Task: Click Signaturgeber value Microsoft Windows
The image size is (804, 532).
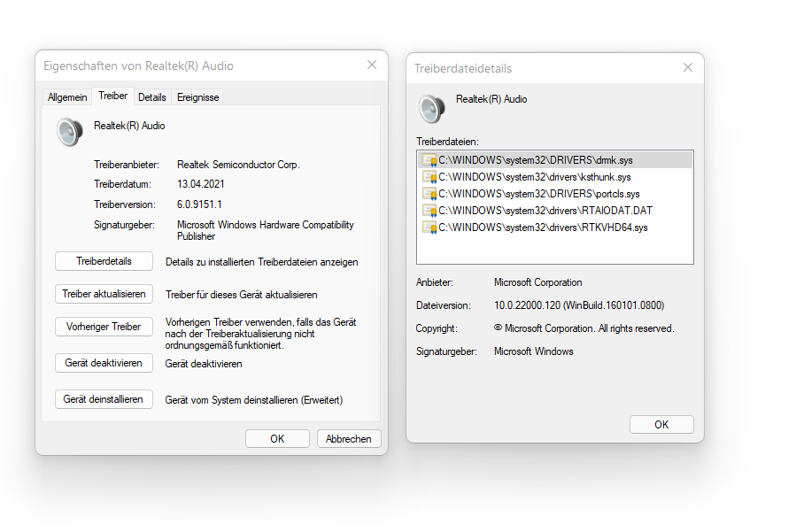Action: click(533, 351)
